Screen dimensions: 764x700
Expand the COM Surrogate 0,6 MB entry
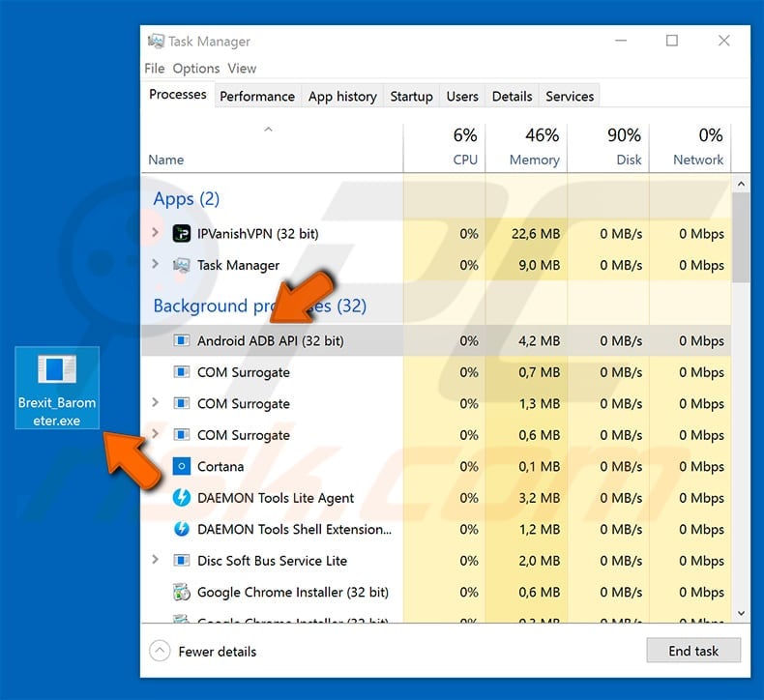coord(156,433)
